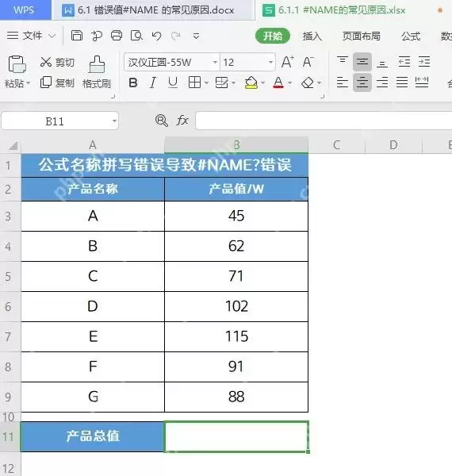Open the font size dropdown
The width and height of the screenshot is (452, 476).
pyautogui.click(x=270, y=62)
